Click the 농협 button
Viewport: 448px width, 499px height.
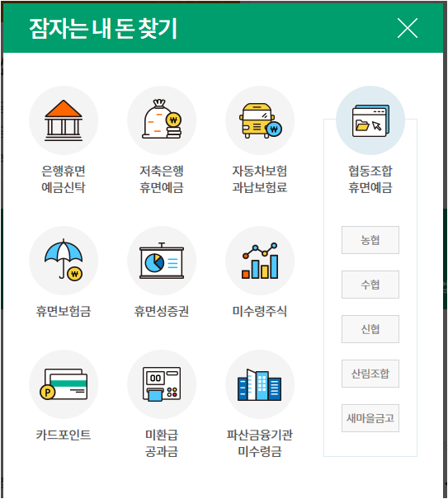pyautogui.click(x=370, y=240)
